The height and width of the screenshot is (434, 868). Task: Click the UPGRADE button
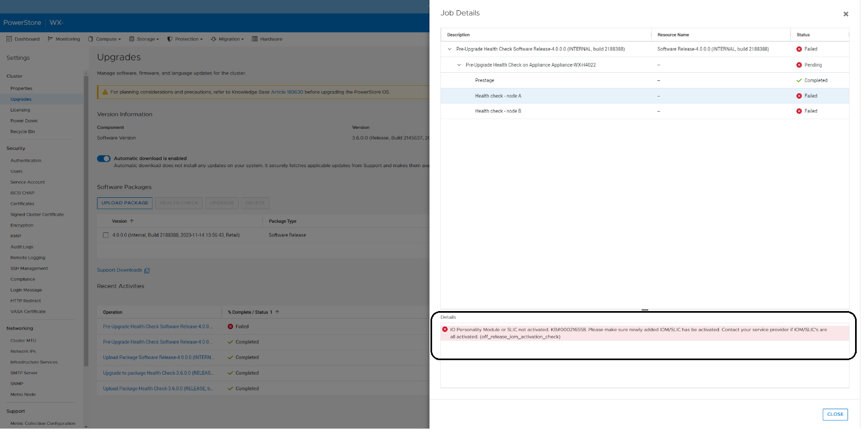click(221, 203)
